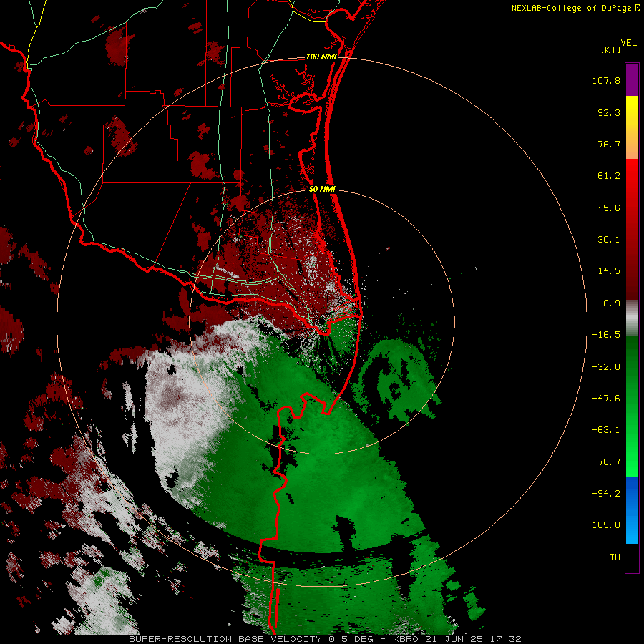Image resolution: width=644 pixels, height=644 pixels.
Task: Click the TH legend label
Action: pos(615,557)
